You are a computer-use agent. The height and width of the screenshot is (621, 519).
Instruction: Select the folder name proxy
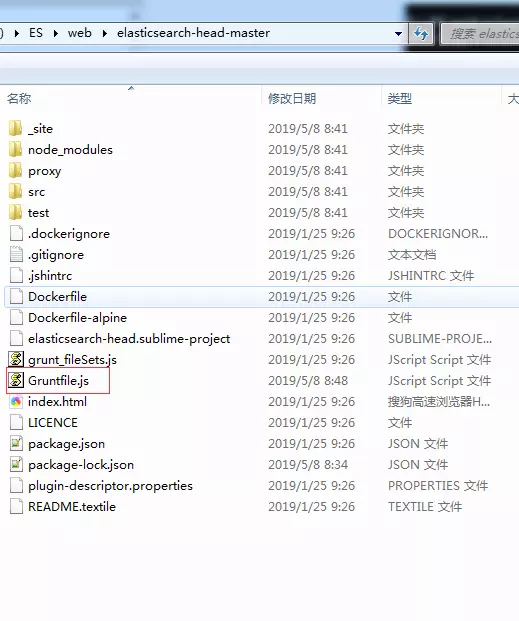[44, 171]
